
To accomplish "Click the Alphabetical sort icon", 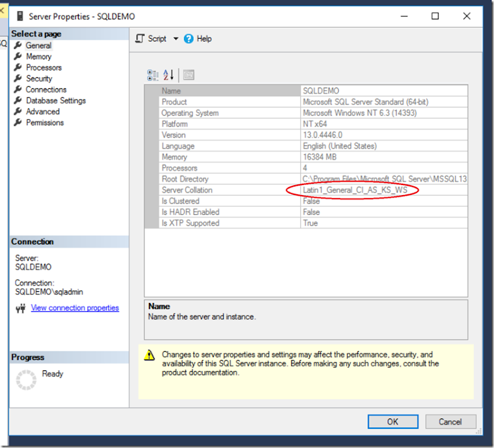I will tap(169, 75).
